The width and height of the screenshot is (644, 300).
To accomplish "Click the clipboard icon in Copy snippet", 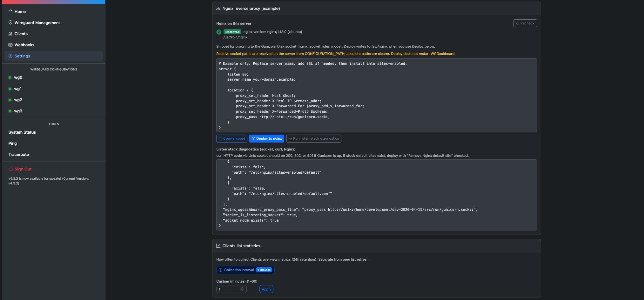I will [220, 138].
